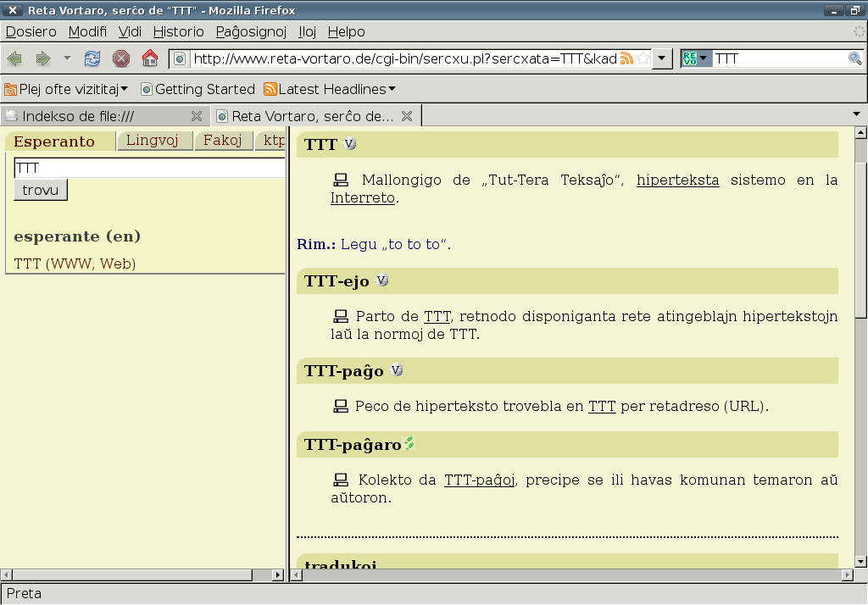Click green icon next to TTT-paĝaro

coord(409,443)
